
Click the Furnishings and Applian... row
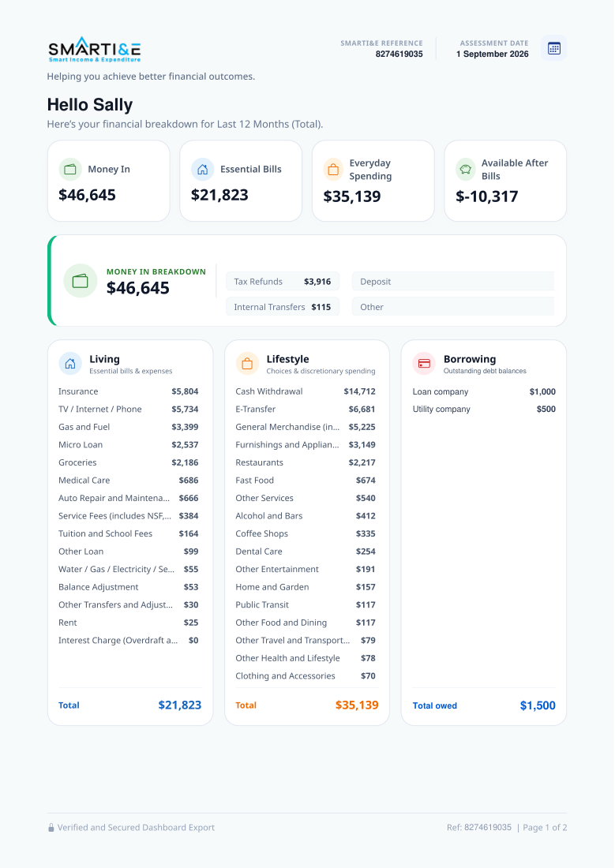(x=306, y=444)
